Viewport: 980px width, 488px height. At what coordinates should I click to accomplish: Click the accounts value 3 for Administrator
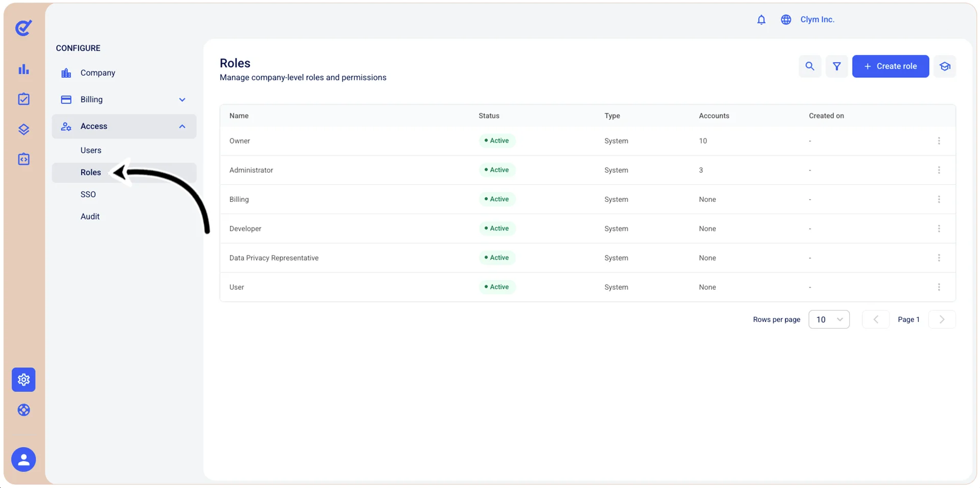pyautogui.click(x=700, y=170)
